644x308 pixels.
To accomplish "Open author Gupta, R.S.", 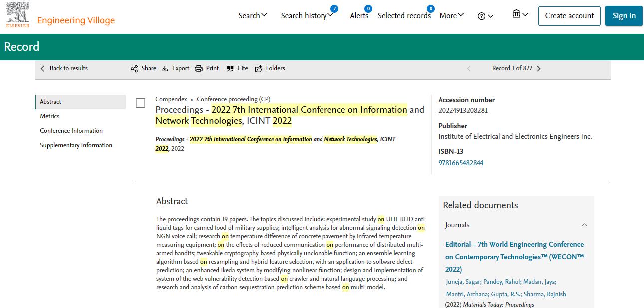I will [507, 294].
